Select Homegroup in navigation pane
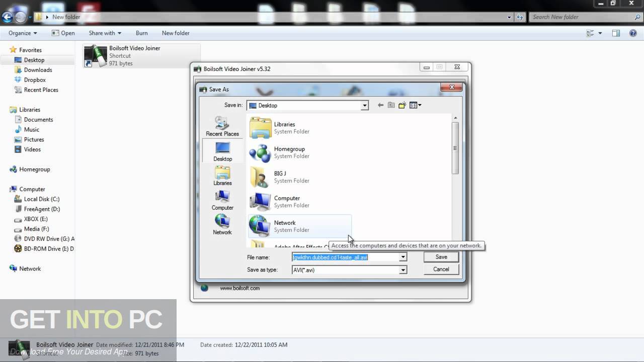 tap(34, 169)
